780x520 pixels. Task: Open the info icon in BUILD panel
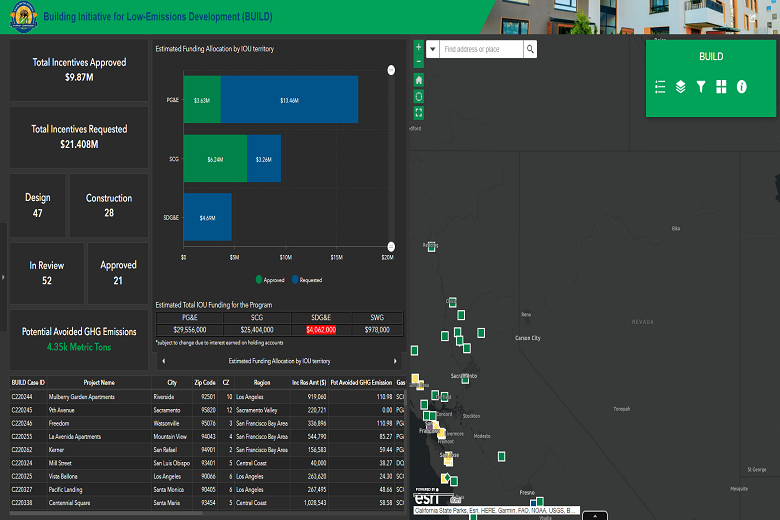742,87
